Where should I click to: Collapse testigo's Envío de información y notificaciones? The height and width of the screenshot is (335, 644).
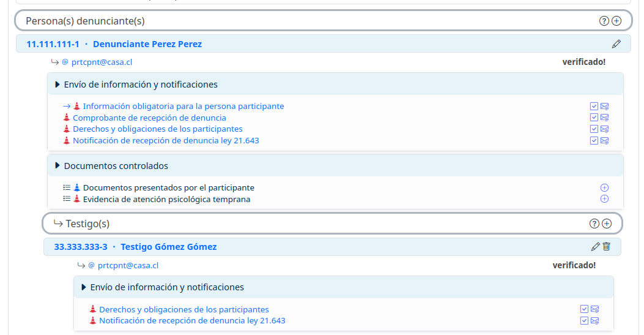(x=84, y=287)
